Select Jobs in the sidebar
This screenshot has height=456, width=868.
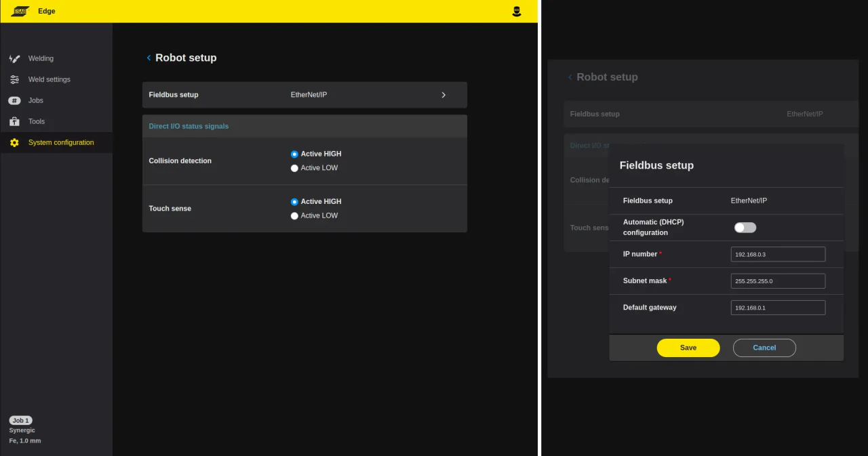(36, 100)
